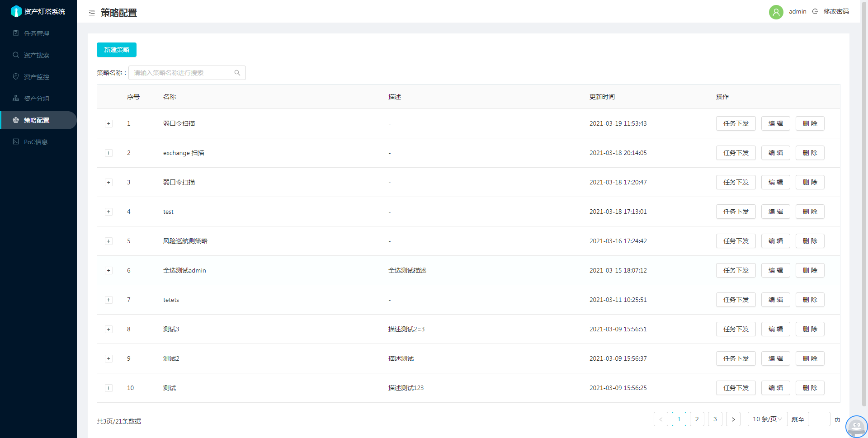Click 编辑 for 测试3 row
Viewport: 868px width, 438px height.
(x=776, y=329)
